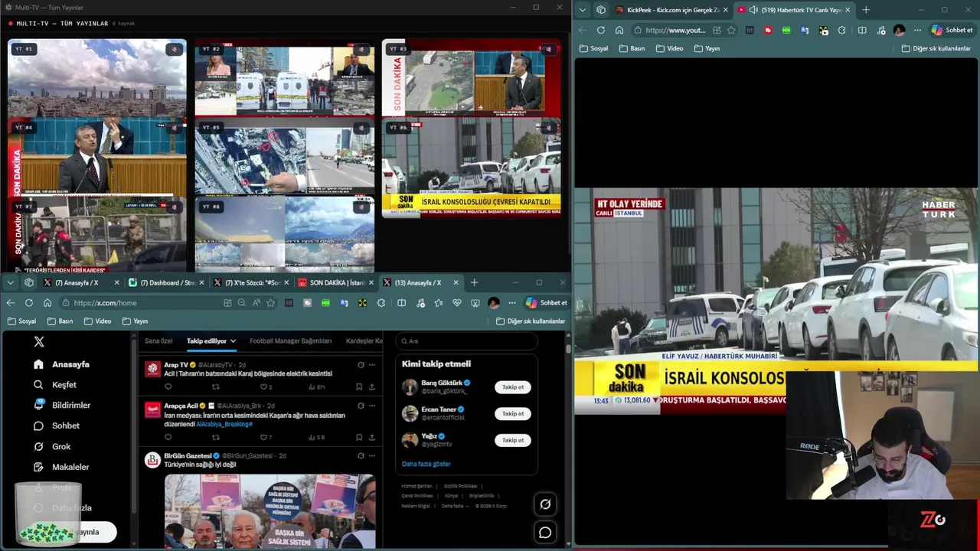This screenshot has height=551, width=980.
Task: Open Sohbet in X sidebar
Action: click(57, 425)
